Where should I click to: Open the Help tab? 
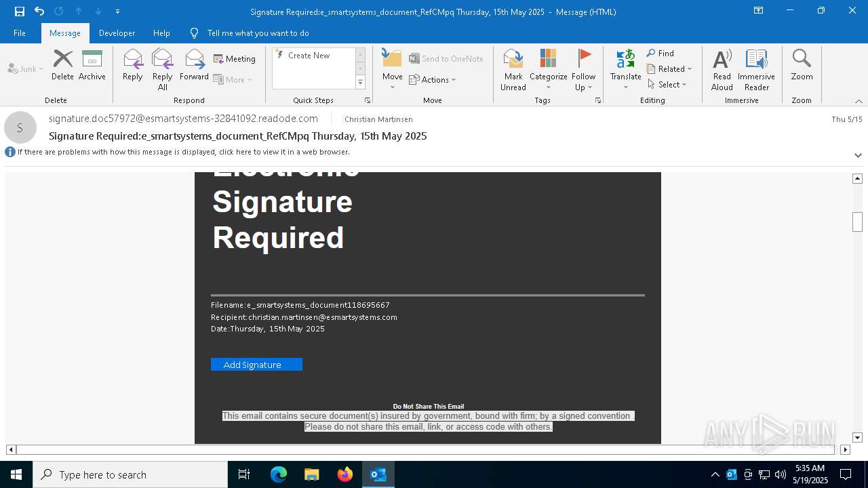coord(161,33)
